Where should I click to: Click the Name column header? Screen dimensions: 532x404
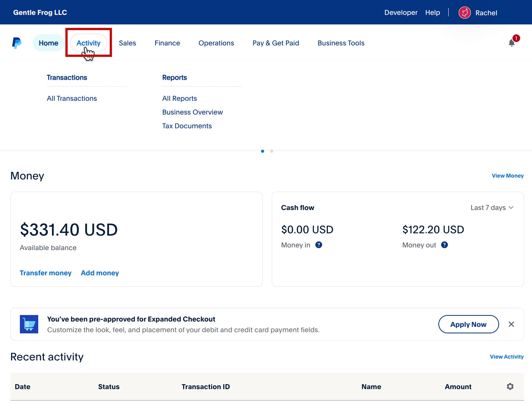(x=371, y=387)
